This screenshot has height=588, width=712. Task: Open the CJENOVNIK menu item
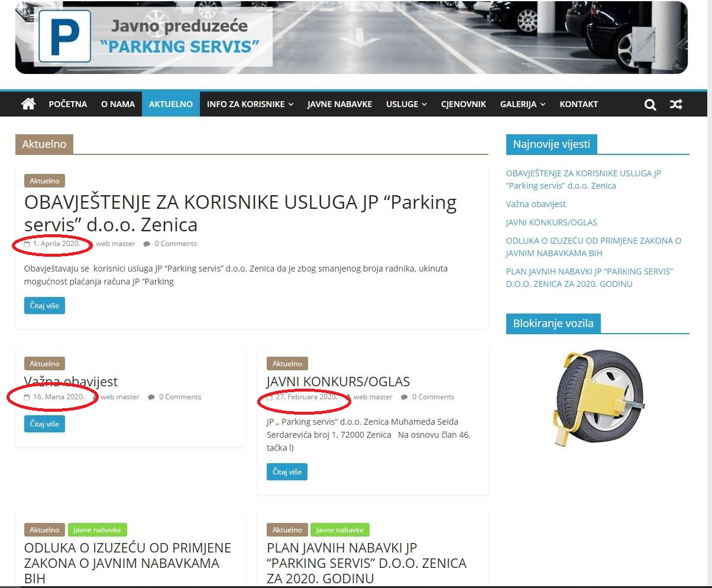pyautogui.click(x=463, y=104)
